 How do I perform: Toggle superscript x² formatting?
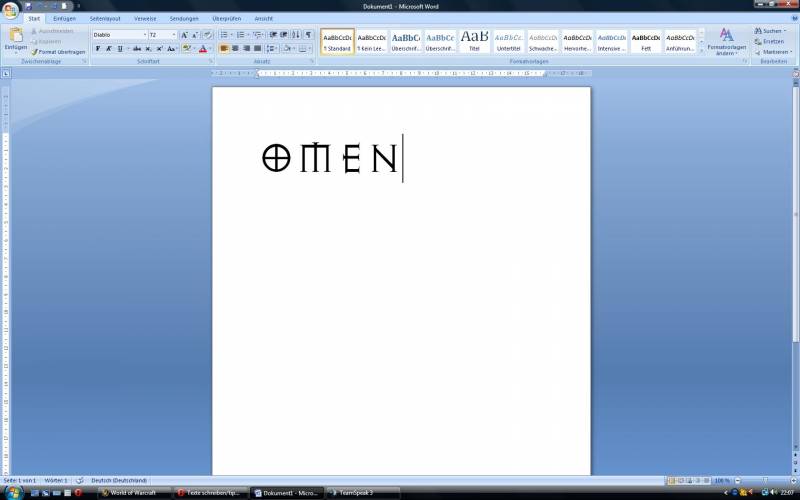159,48
